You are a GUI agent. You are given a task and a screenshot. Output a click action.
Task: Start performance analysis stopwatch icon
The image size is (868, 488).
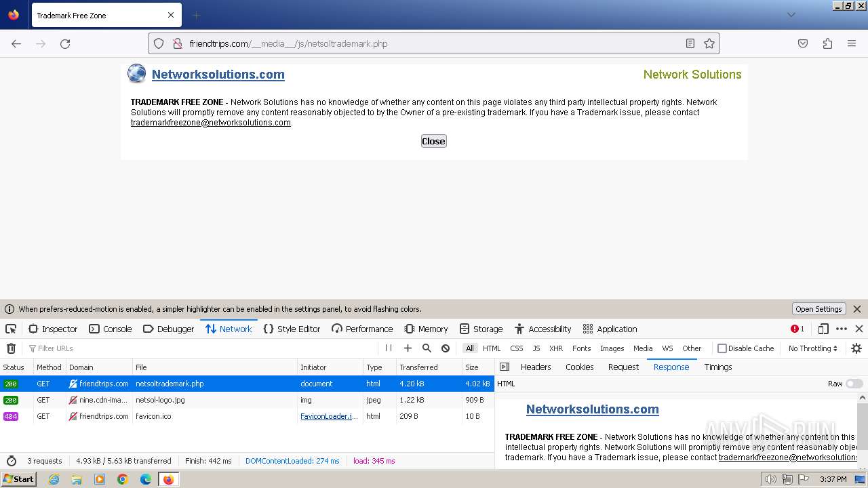click(11, 461)
